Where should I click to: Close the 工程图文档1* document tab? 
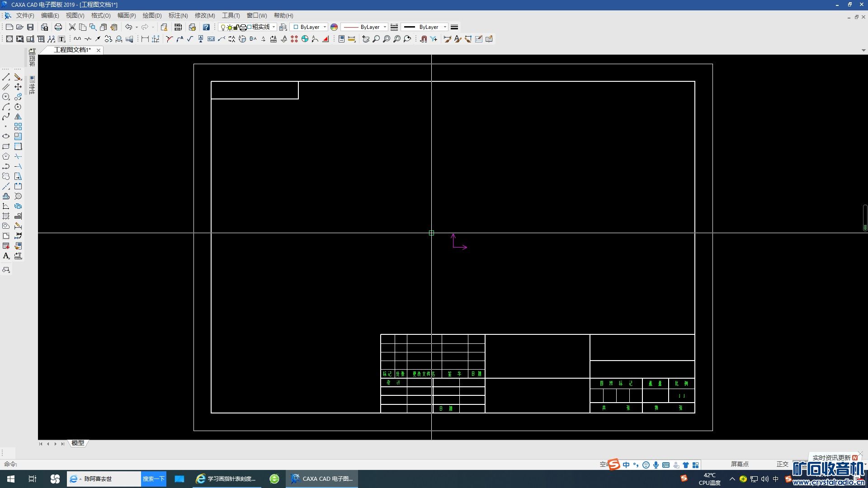click(98, 50)
